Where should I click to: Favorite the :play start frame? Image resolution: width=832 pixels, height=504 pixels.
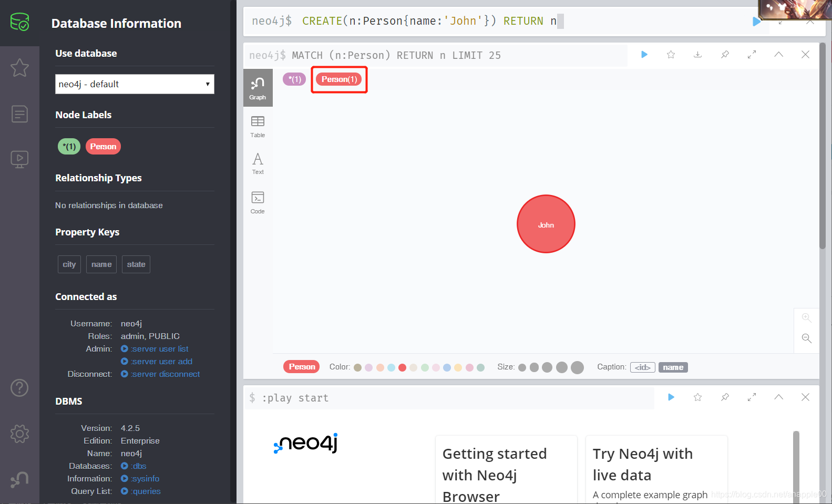point(698,397)
